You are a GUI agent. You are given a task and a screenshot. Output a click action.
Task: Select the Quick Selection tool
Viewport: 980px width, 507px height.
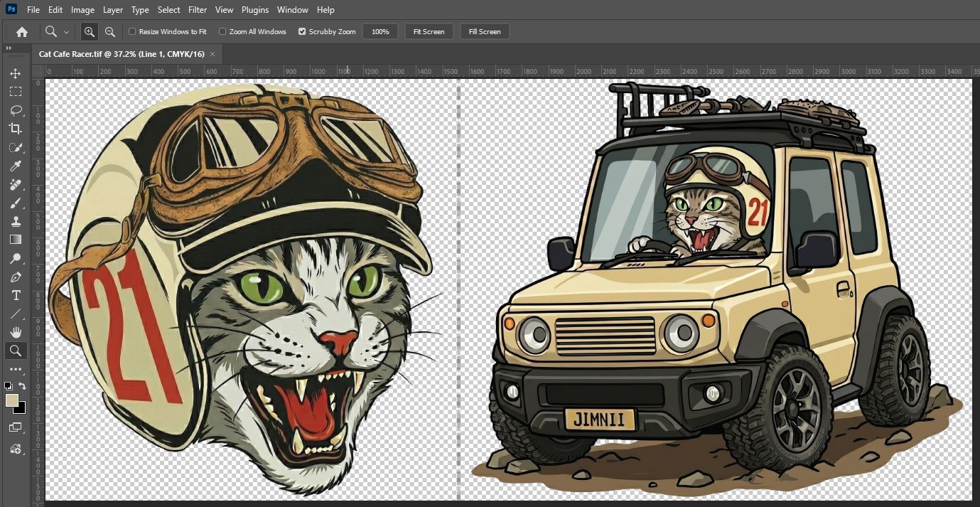[x=16, y=147]
